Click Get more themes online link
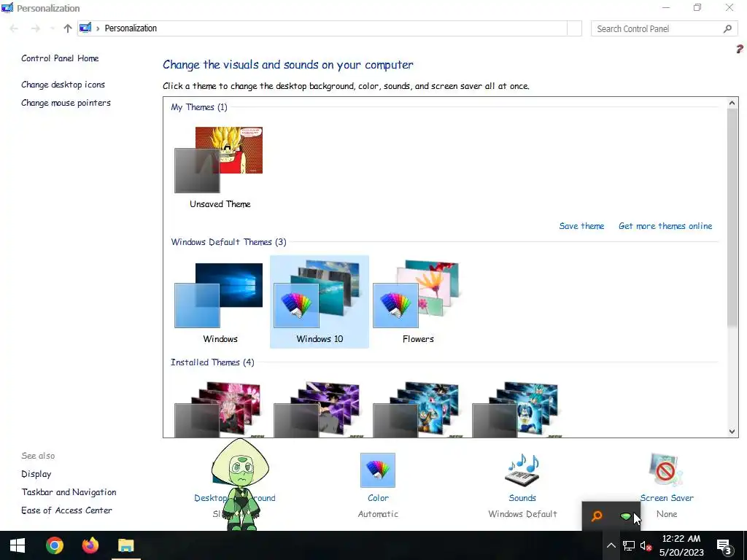 coord(665,226)
